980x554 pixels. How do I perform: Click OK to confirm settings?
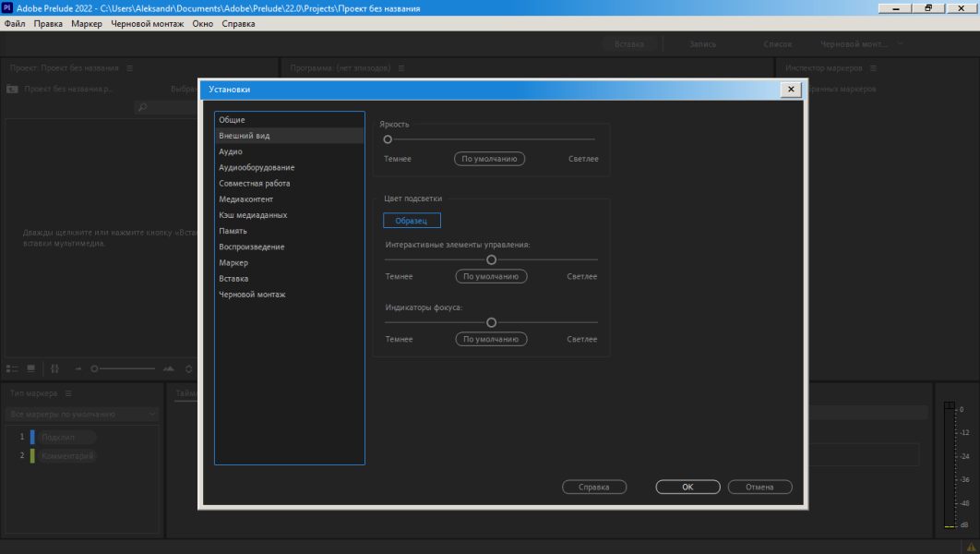(x=687, y=488)
